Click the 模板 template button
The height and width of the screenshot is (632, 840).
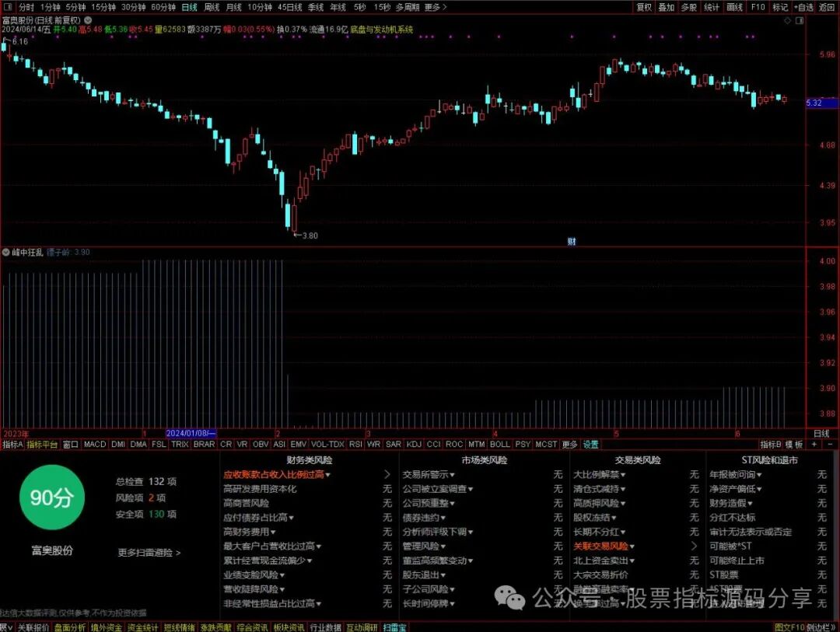pyautogui.click(x=794, y=444)
